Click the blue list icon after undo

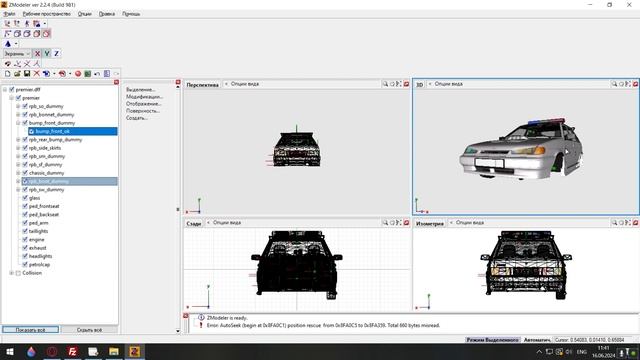[x=107, y=73]
